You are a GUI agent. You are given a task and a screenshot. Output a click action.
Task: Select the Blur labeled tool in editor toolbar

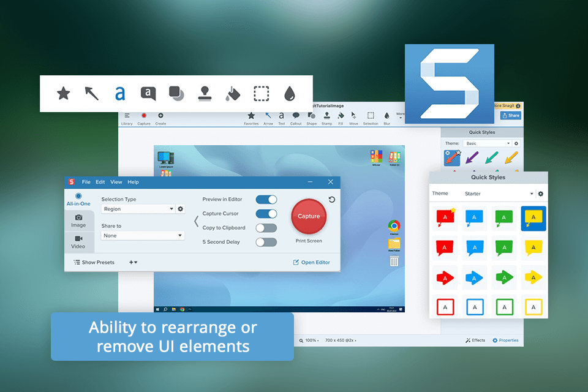point(387,119)
